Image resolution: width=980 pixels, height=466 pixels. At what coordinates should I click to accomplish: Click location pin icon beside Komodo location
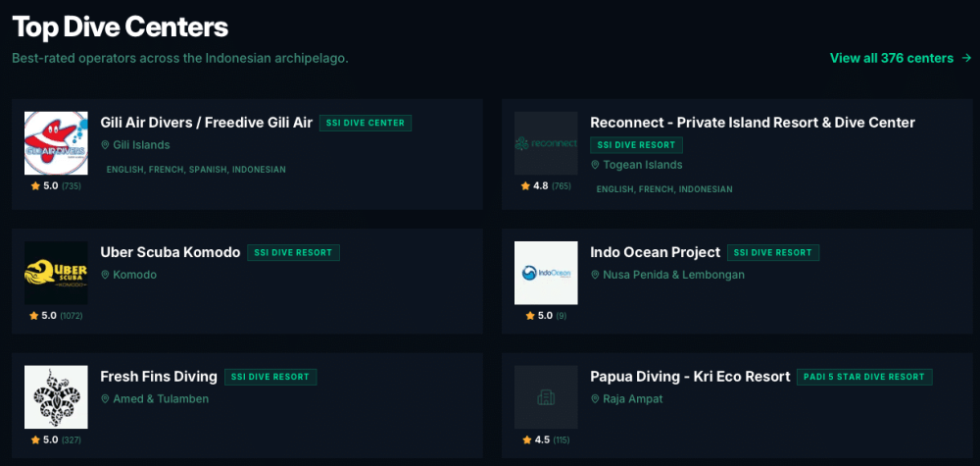pyautogui.click(x=105, y=275)
